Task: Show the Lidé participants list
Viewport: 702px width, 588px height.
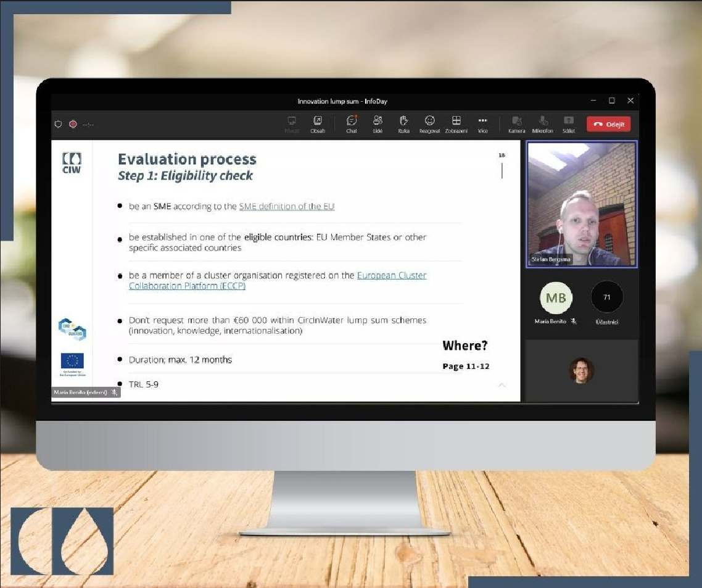Action: 378,123
